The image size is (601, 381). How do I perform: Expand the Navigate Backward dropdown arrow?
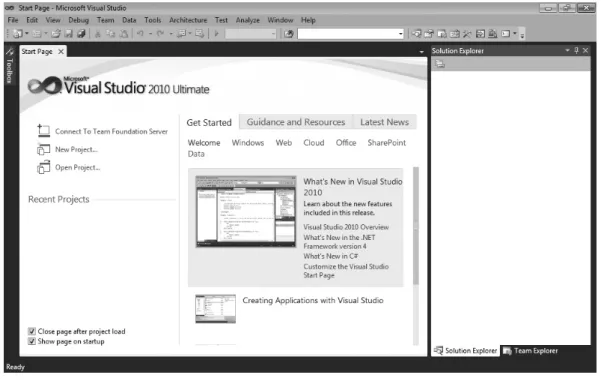click(x=190, y=34)
